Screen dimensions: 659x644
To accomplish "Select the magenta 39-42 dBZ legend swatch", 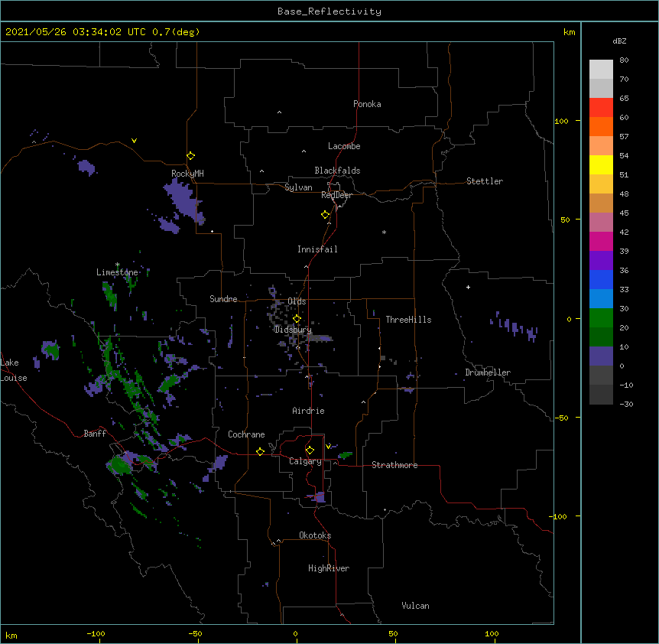I will point(601,241).
